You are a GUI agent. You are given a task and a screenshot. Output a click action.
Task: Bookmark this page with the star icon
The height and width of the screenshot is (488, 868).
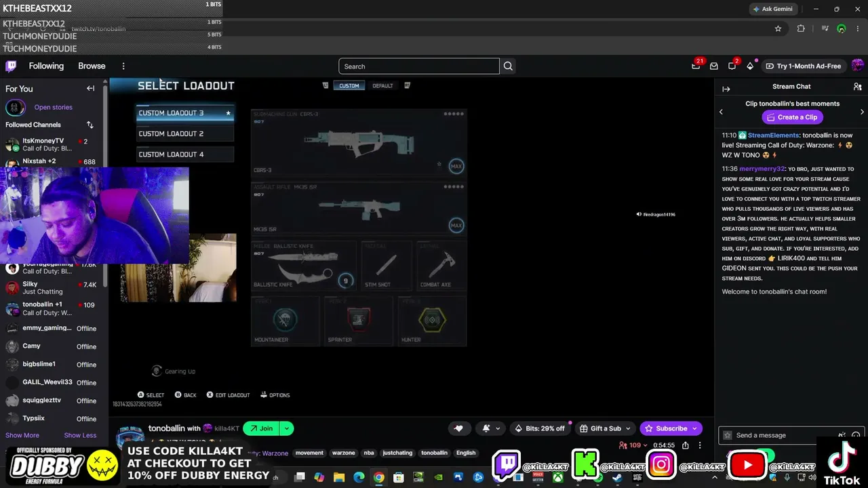coord(778,28)
